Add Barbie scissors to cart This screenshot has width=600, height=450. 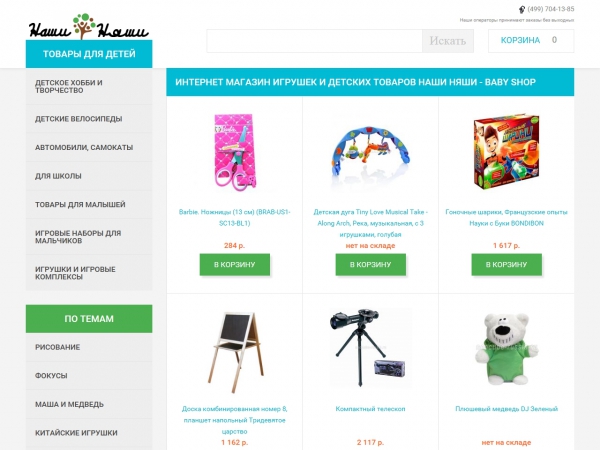(235, 264)
